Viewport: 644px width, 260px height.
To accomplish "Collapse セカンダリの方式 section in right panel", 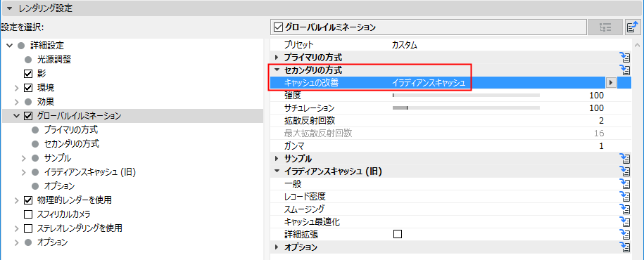I will (277, 70).
